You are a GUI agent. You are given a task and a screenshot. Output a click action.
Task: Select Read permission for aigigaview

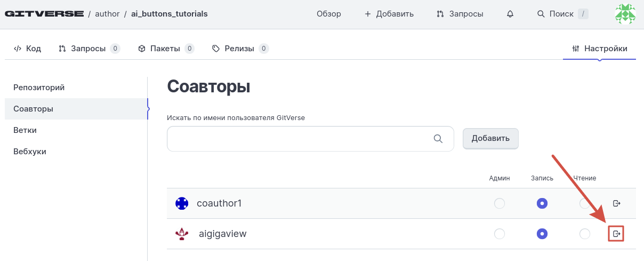click(585, 234)
